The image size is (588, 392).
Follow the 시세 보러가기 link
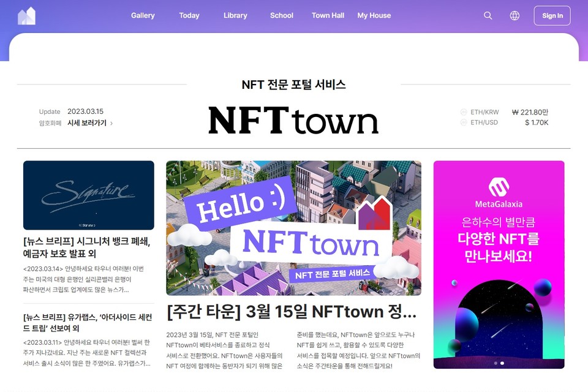88,123
